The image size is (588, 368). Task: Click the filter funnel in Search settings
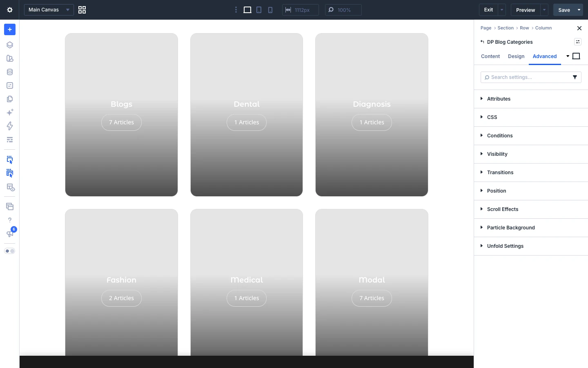pyautogui.click(x=575, y=77)
